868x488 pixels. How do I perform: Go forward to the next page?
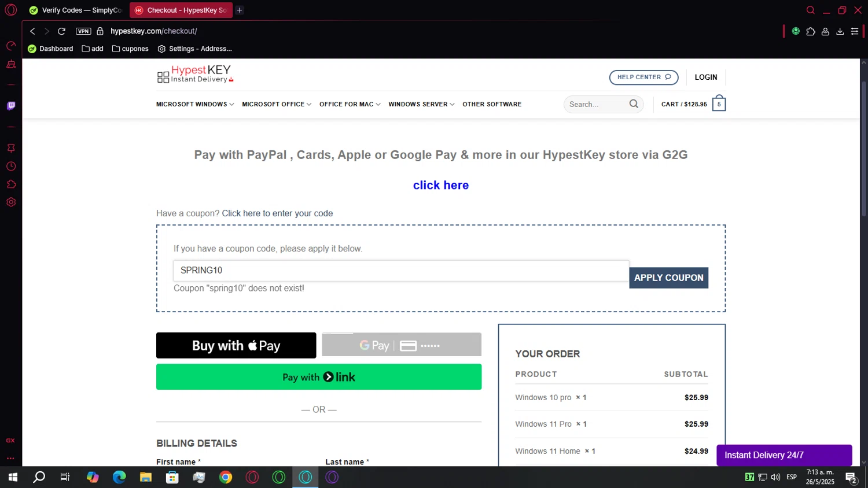click(47, 31)
